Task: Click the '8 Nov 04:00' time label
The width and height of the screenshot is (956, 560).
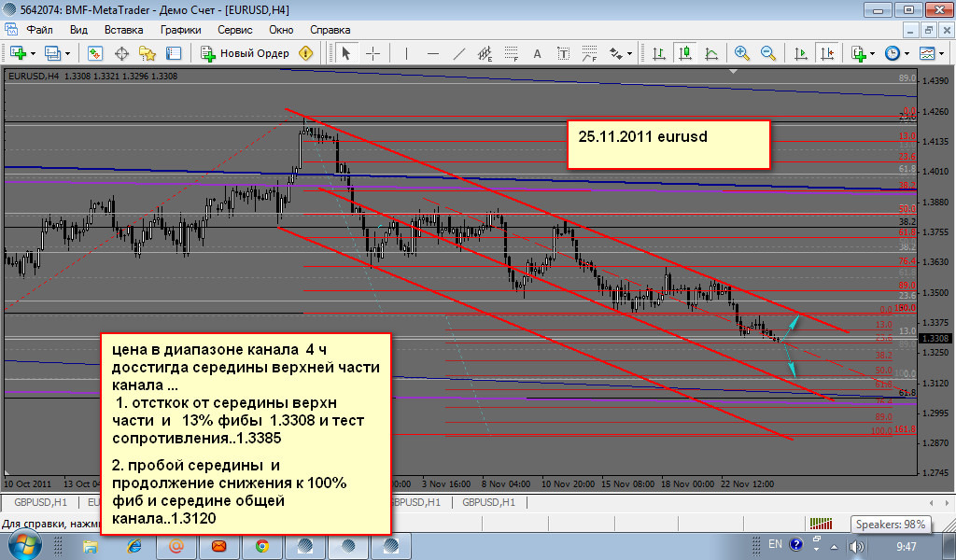Action: (505, 483)
